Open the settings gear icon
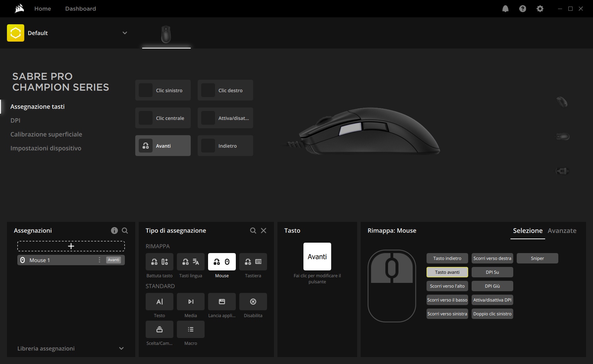Screen dimensions: 593x364 click(540, 9)
